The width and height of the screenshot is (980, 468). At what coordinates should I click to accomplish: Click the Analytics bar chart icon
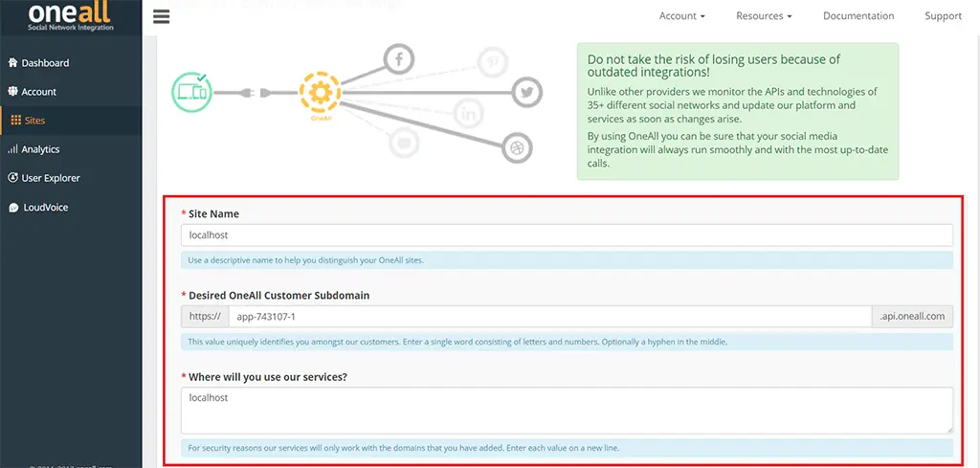(12, 148)
